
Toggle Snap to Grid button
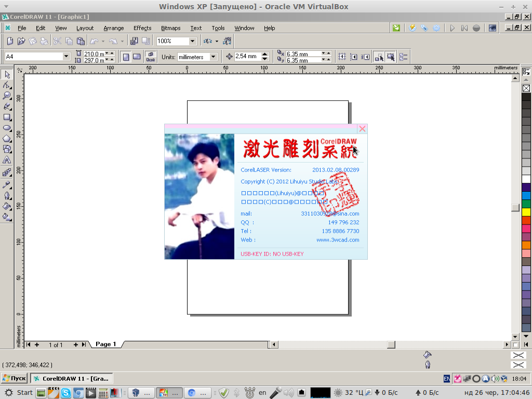342,57
